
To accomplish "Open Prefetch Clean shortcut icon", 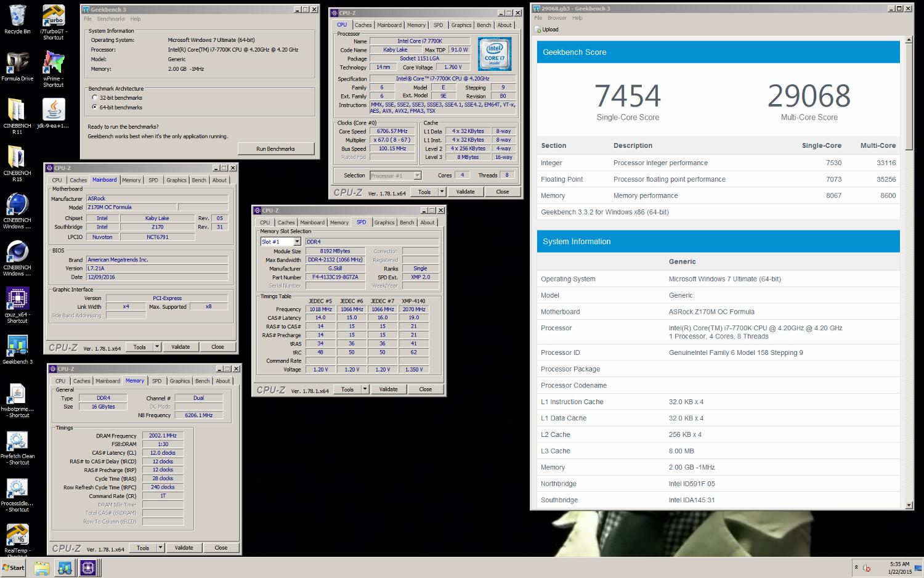I will (x=17, y=447).
